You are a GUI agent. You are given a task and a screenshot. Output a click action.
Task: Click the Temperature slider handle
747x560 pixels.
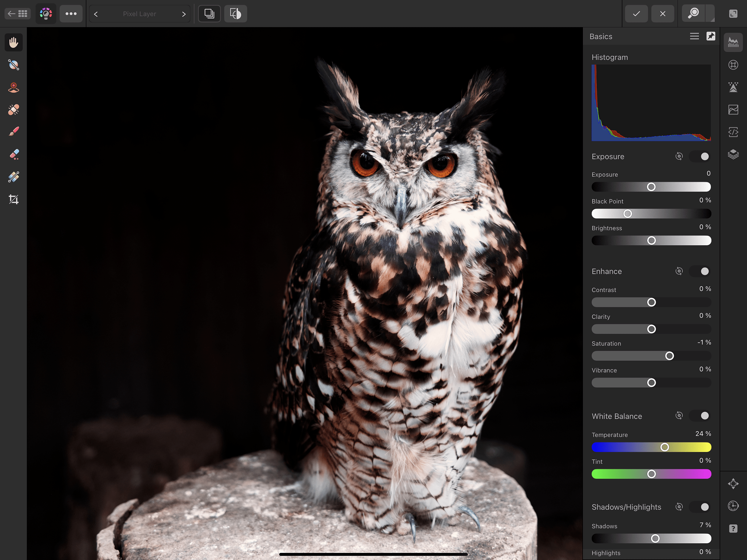[x=665, y=447]
